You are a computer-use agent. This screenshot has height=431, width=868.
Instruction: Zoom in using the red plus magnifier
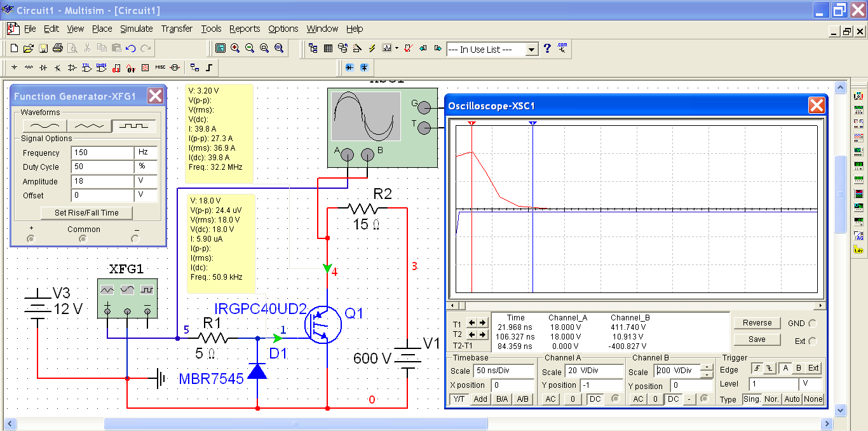(x=235, y=48)
